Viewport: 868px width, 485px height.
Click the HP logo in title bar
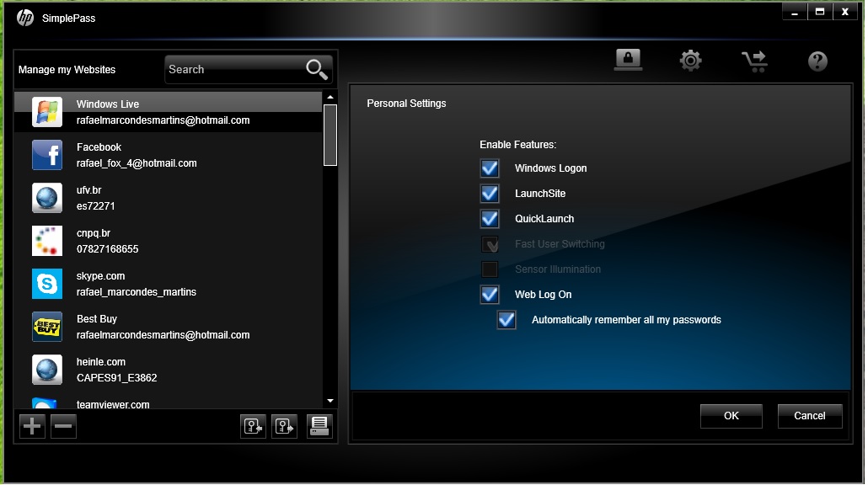pyautogui.click(x=25, y=19)
